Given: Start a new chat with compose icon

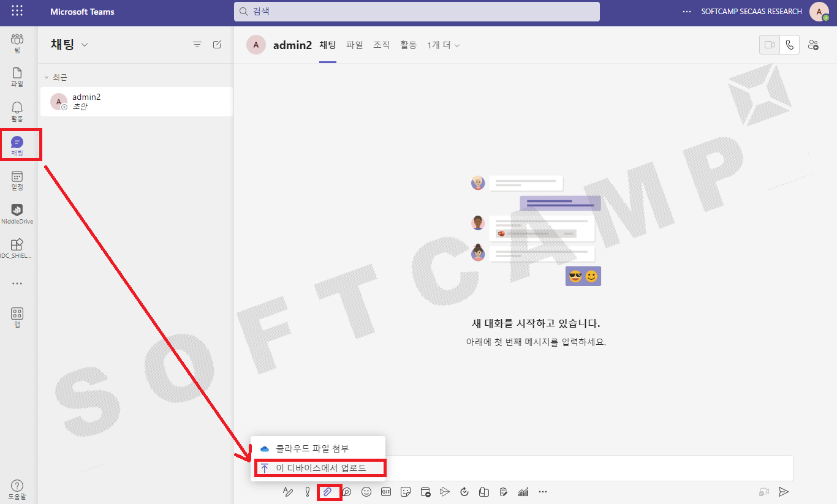Looking at the screenshot, I should click(217, 45).
